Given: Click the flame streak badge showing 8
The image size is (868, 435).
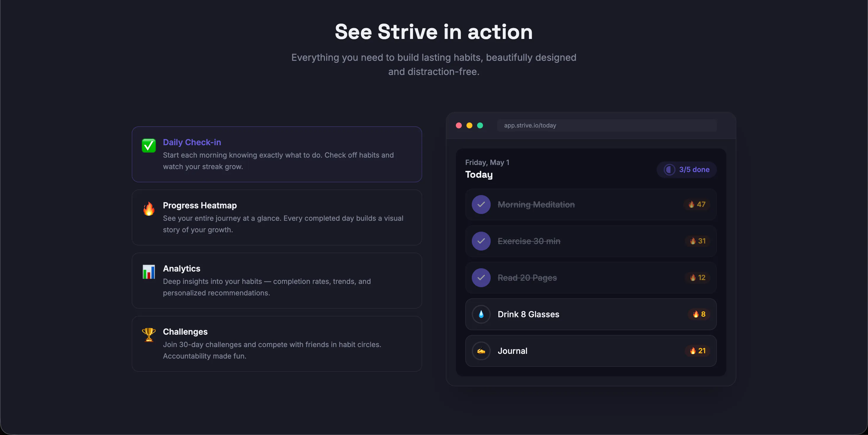Looking at the screenshot, I should pos(699,314).
